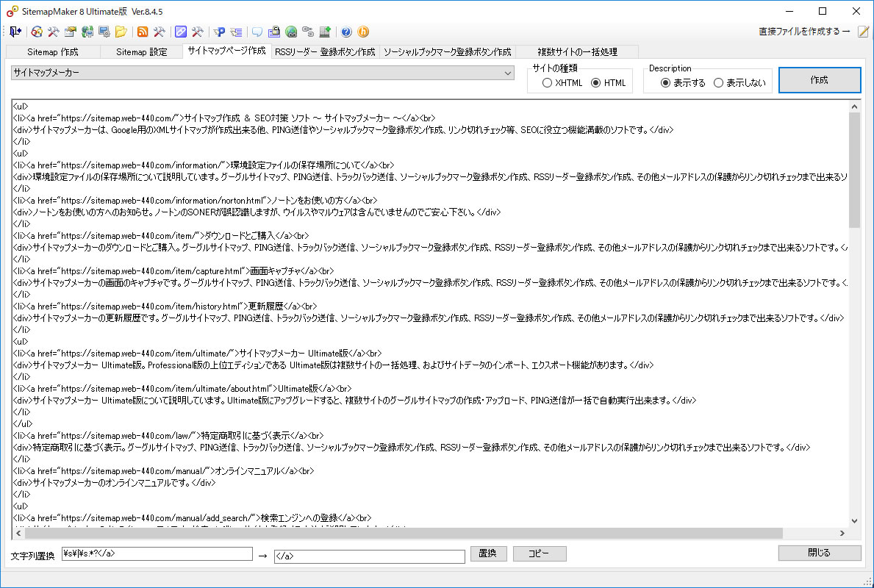
Task: Open help with blue question icon
Action: (346, 32)
